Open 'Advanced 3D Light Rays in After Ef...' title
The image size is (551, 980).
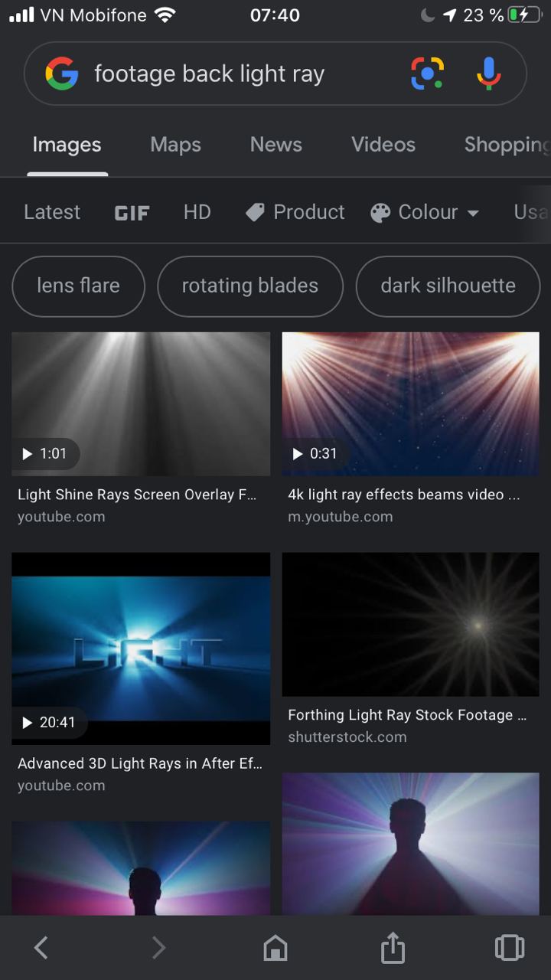coord(140,763)
